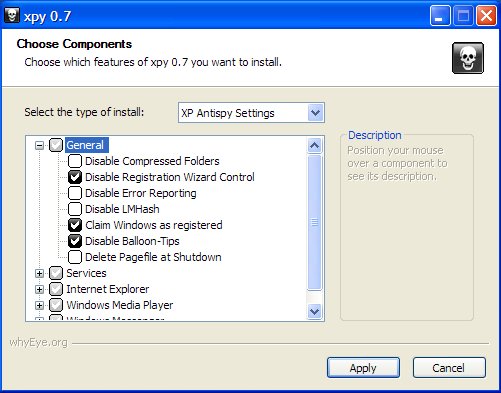501x393 pixels.
Task: Click the skull logo in header
Action: point(468,58)
